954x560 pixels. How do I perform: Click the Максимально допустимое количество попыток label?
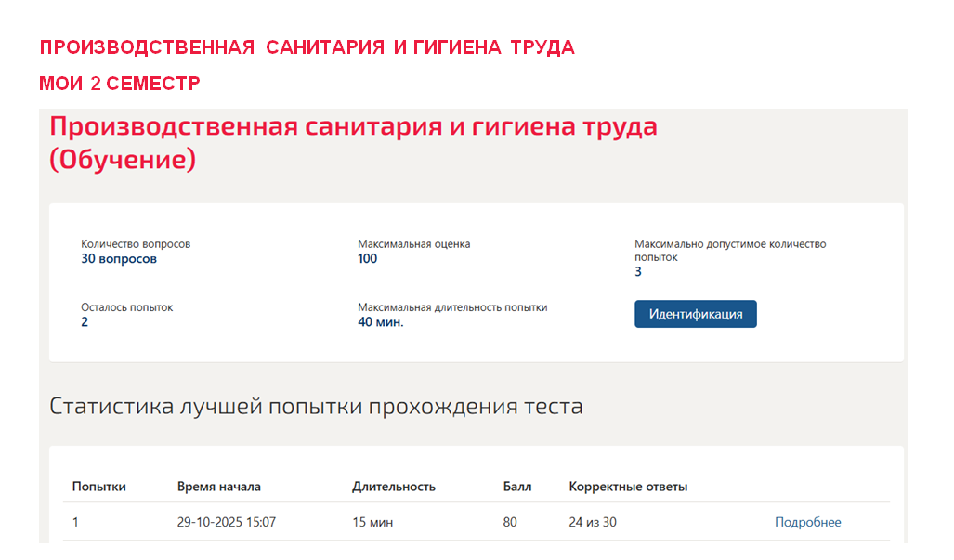pos(730,251)
